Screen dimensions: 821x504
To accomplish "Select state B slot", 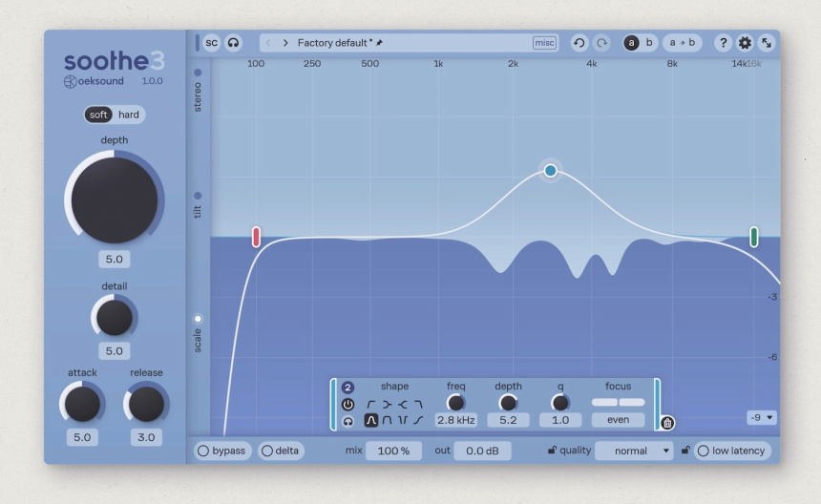I will click(x=649, y=43).
